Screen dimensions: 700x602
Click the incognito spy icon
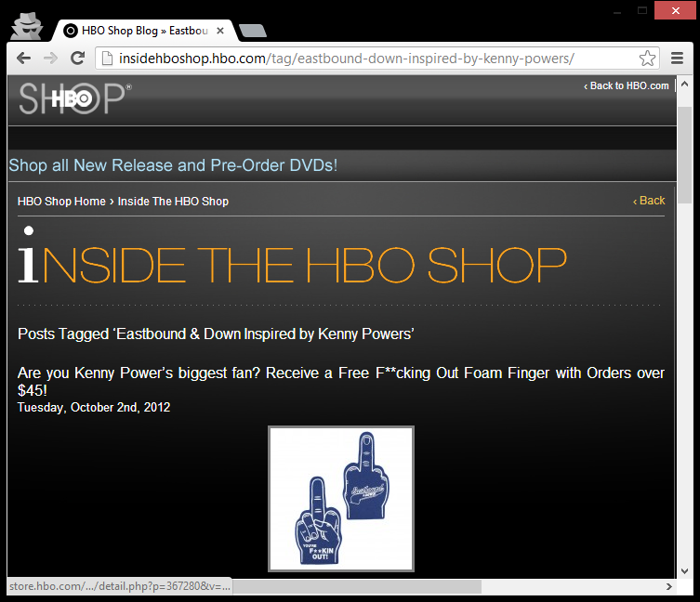point(27,26)
